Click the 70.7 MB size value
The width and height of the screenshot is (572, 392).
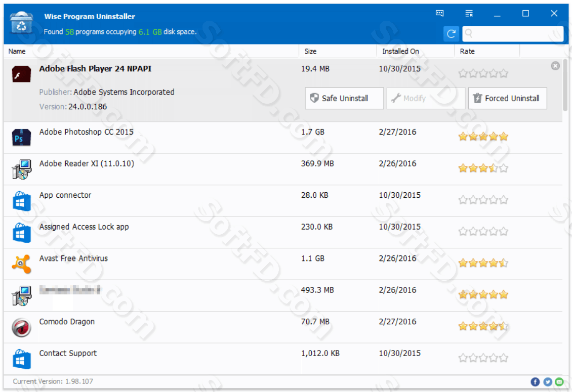(x=315, y=322)
